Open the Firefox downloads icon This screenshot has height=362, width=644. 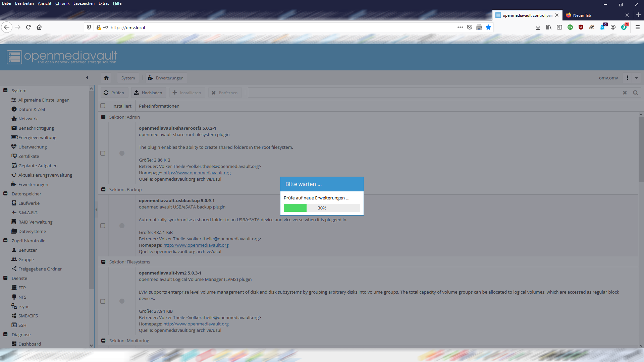click(538, 27)
